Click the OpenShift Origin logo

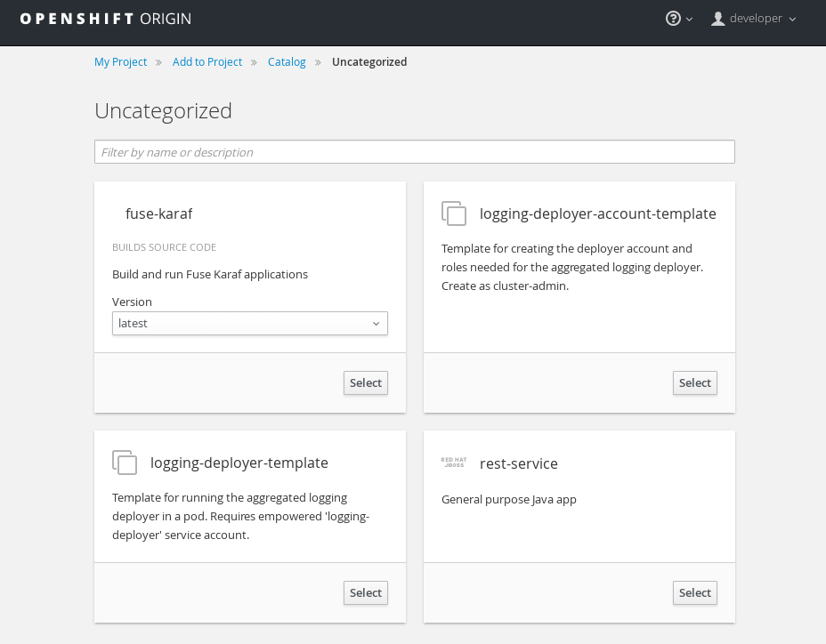105,18
